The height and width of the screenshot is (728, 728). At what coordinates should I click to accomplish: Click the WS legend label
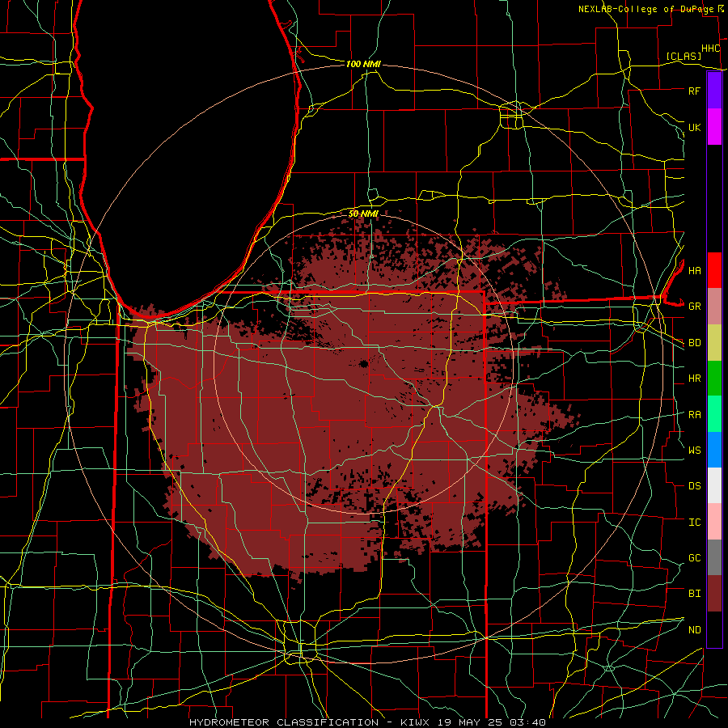click(x=694, y=451)
